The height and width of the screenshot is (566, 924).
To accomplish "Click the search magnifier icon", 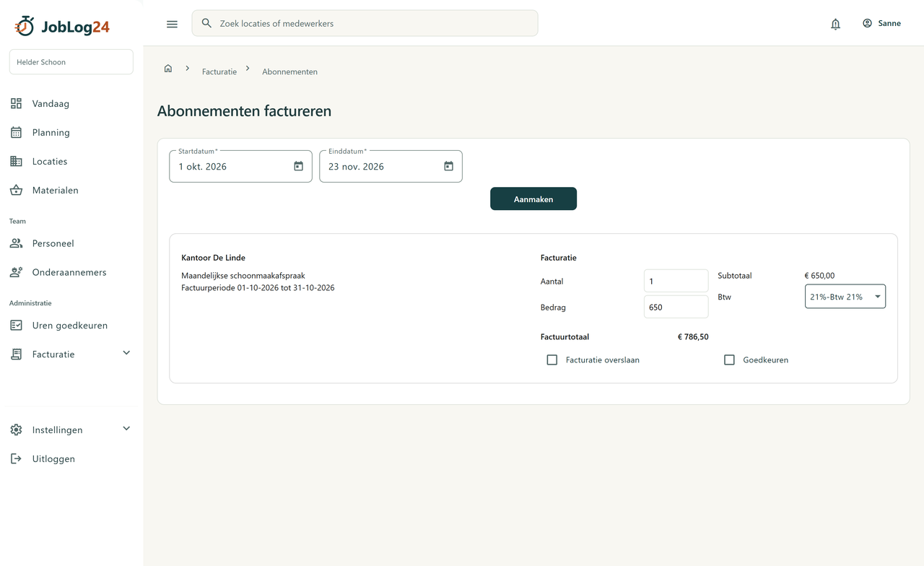I will click(x=206, y=23).
